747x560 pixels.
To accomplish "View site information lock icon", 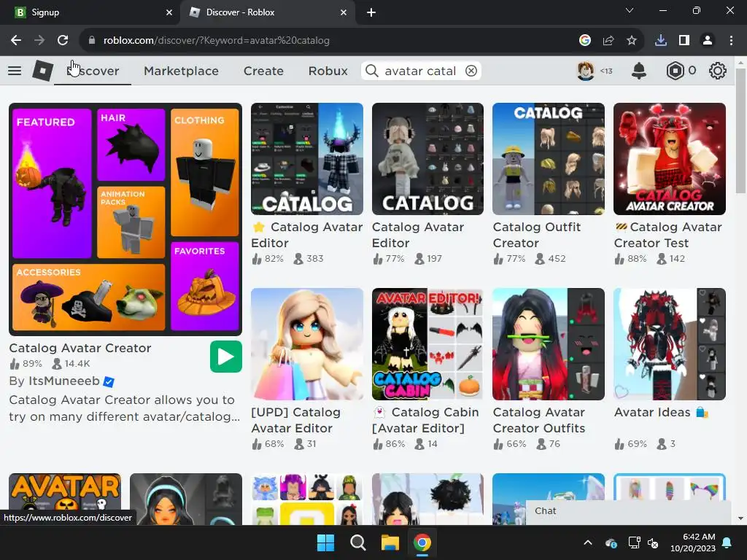I will (92, 41).
